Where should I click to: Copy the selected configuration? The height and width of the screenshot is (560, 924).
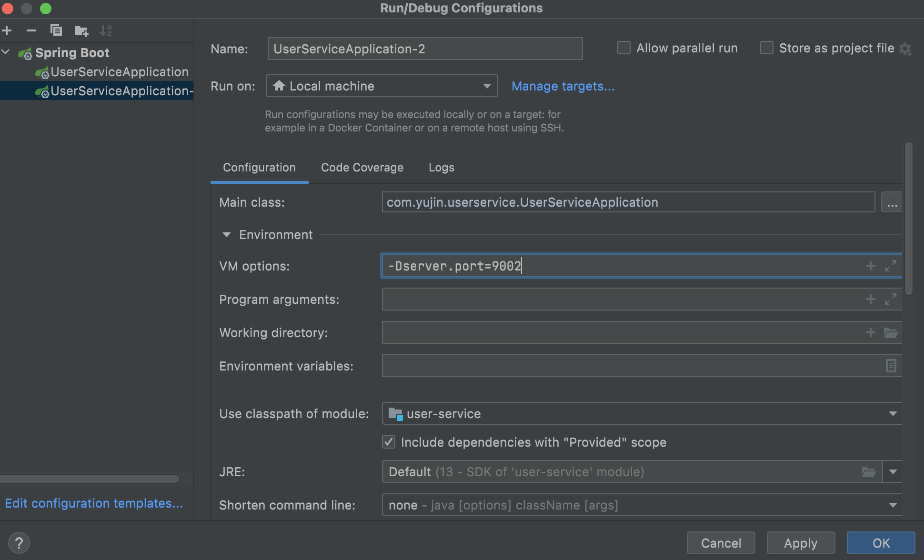[x=56, y=30]
